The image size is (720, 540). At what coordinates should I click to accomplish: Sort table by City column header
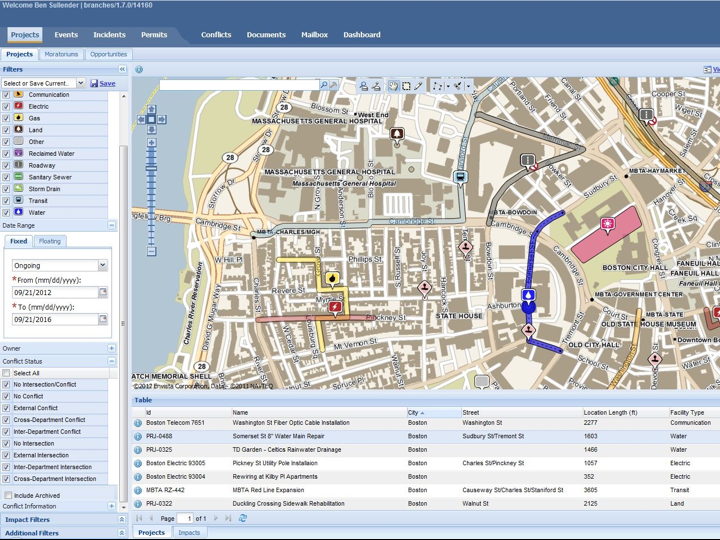433,412
